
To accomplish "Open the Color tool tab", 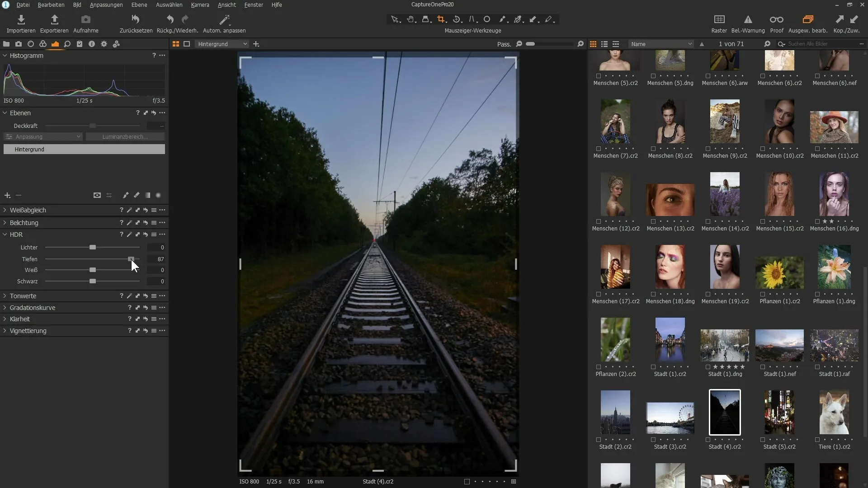I will tap(43, 44).
